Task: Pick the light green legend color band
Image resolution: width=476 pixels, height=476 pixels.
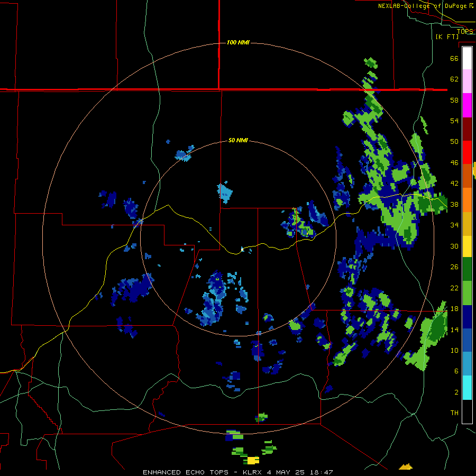Action: (x=467, y=293)
